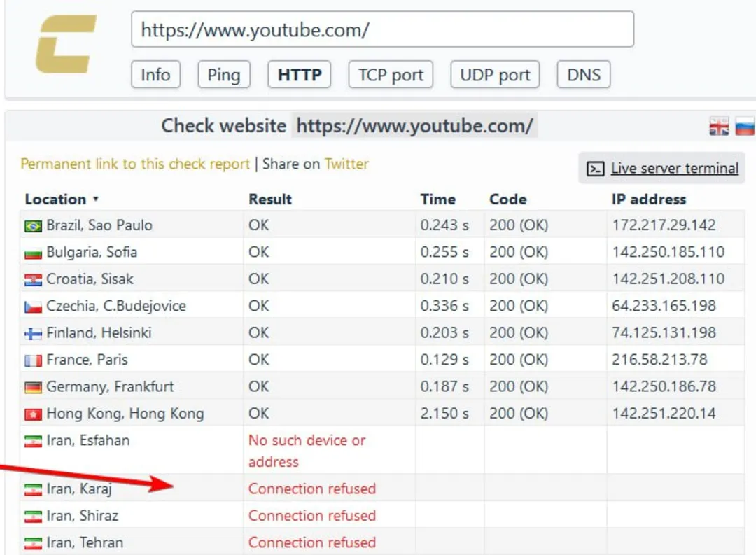Click the Brazil flag icon
The width and height of the screenshot is (756, 555).
point(33,226)
